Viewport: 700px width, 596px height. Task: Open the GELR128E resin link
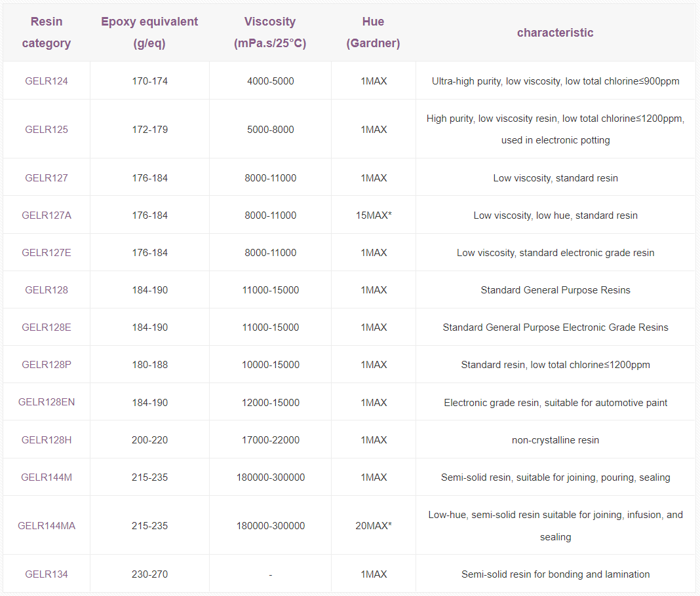47,327
